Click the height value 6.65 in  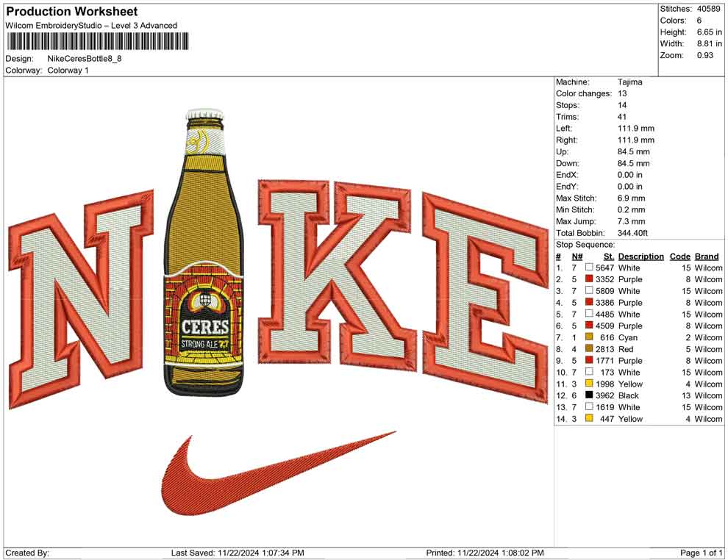709,32
